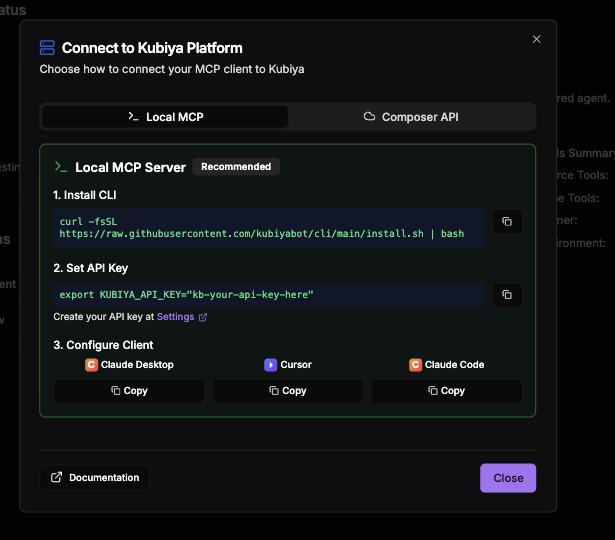This screenshot has width=615, height=540.
Task: Switch to the Local MCP tab
Action: coord(165,117)
